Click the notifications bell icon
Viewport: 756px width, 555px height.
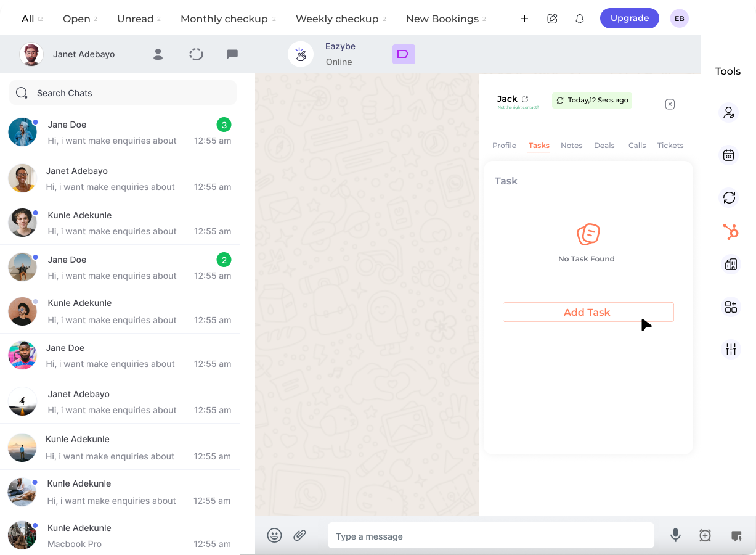tap(579, 18)
